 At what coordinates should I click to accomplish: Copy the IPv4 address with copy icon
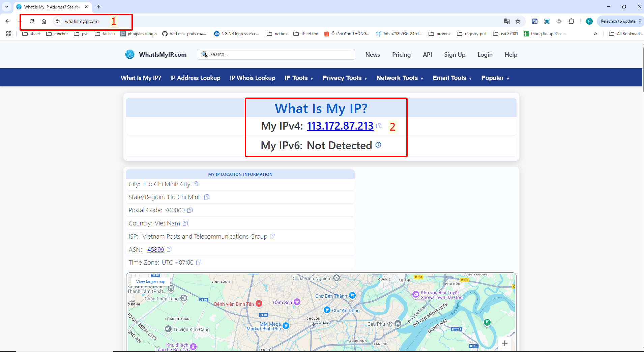click(379, 126)
